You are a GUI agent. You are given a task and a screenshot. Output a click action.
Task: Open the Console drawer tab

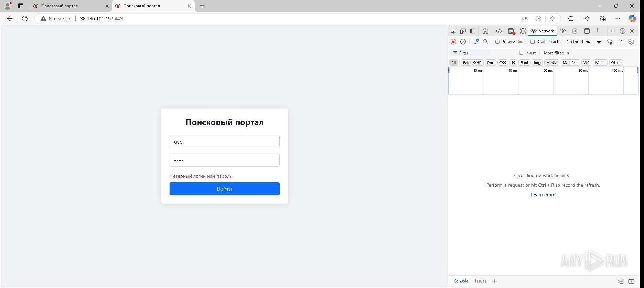coord(461,281)
